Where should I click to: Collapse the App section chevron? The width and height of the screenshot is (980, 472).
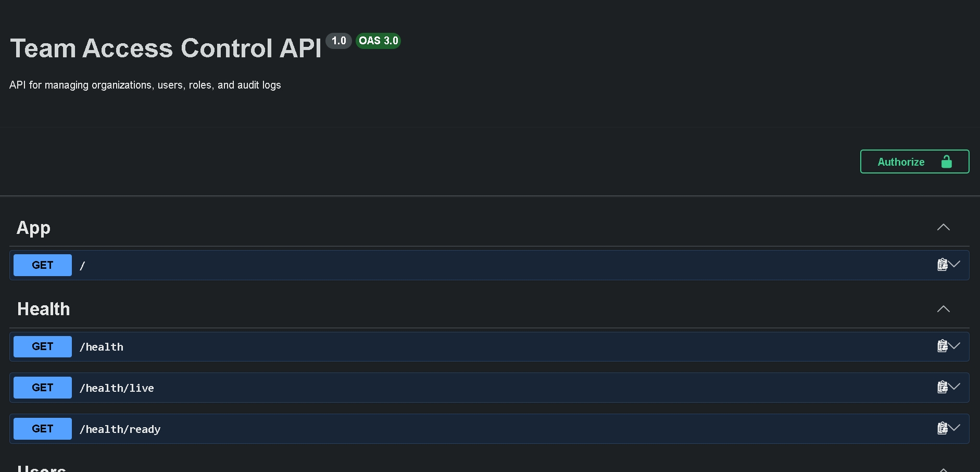click(943, 227)
